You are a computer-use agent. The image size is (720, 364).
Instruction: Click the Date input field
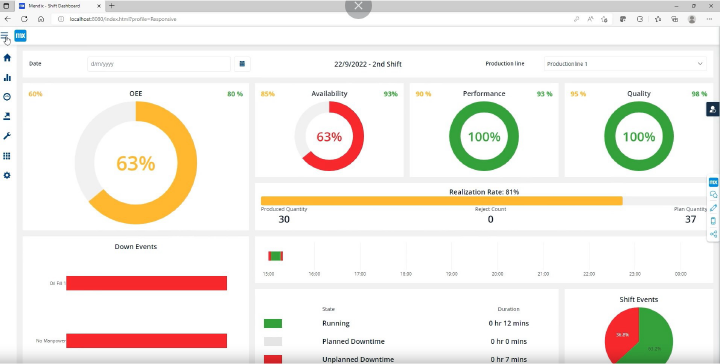pos(159,64)
